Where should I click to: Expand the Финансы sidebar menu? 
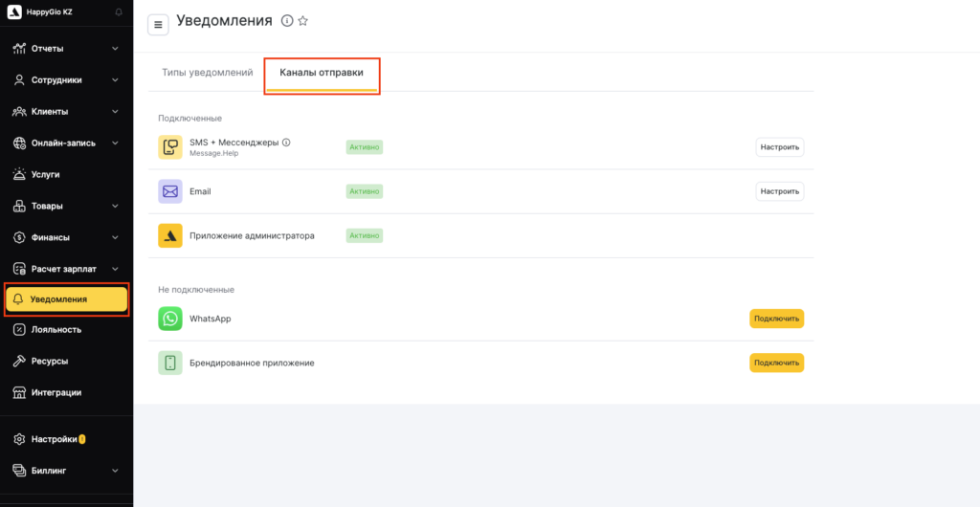tap(115, 237)
